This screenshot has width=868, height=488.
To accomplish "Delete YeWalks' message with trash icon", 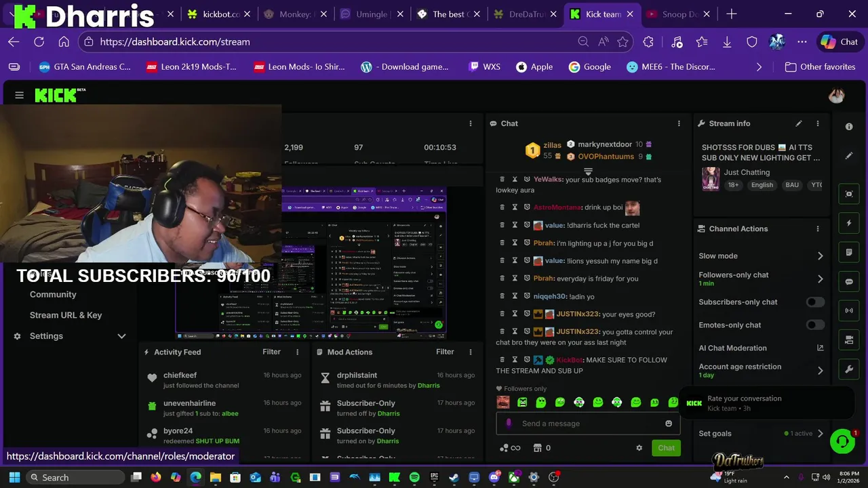I will (x=502, y=179).
